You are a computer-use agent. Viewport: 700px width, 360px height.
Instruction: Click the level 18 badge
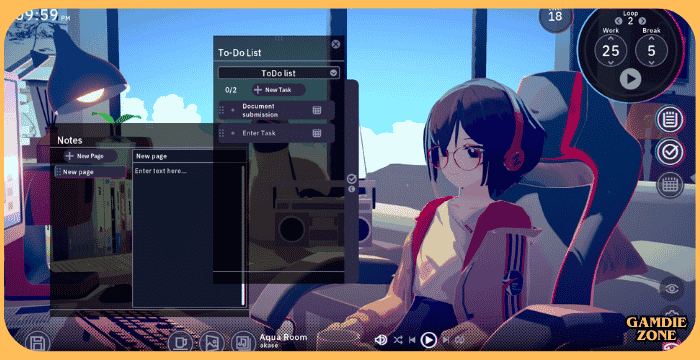(555, 17)
